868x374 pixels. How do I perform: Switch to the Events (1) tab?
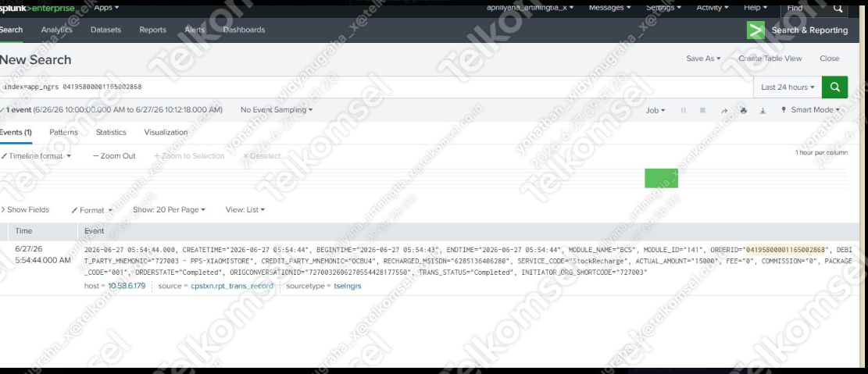pos(16,133)
